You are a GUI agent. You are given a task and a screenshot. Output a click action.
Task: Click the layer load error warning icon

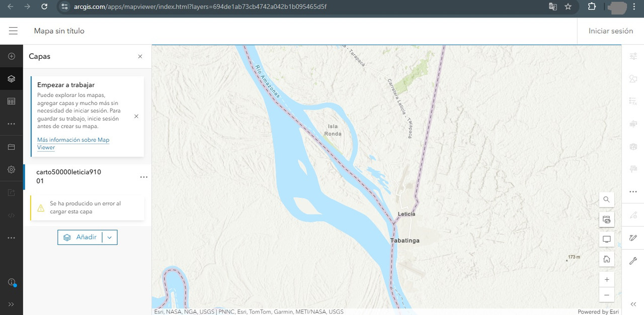pos(41,208)
